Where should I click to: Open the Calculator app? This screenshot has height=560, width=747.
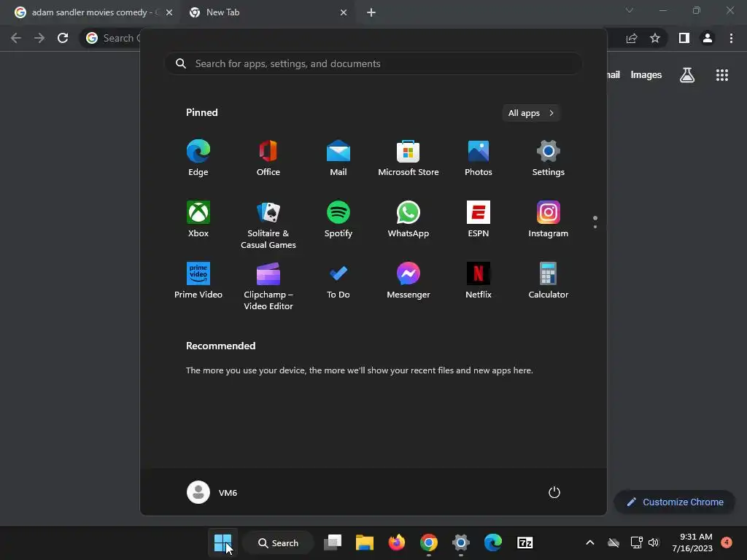tap(549, 281)
